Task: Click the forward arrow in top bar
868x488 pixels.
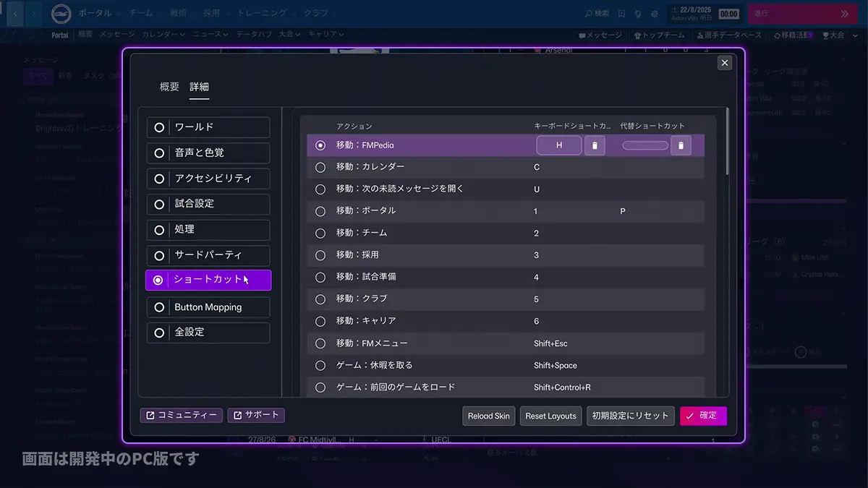Action: (x=34, y=13)
